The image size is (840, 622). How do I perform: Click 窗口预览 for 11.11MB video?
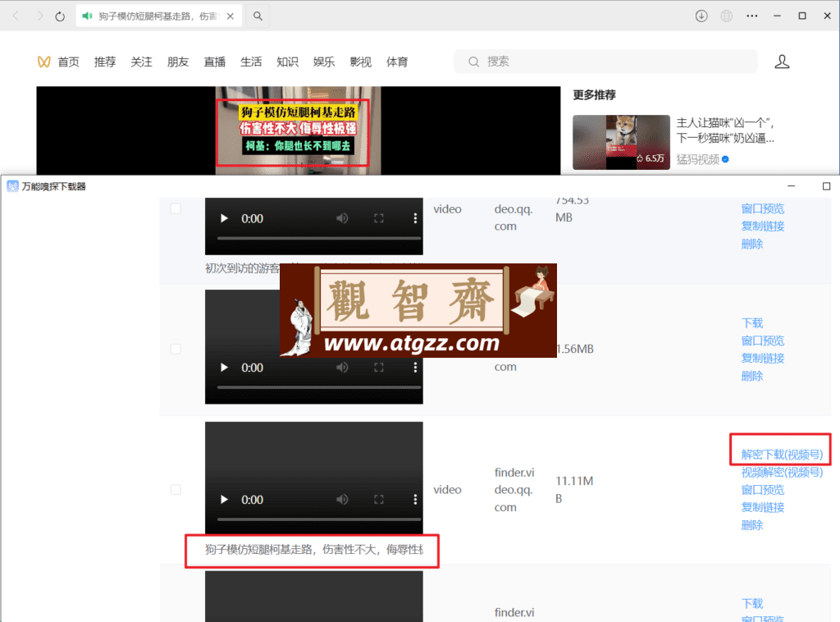(763, 490)
